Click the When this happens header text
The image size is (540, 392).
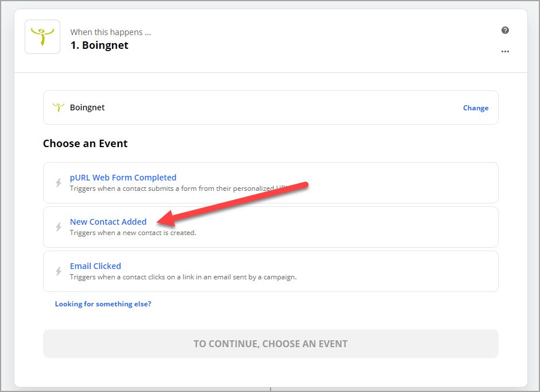(110, 32)
